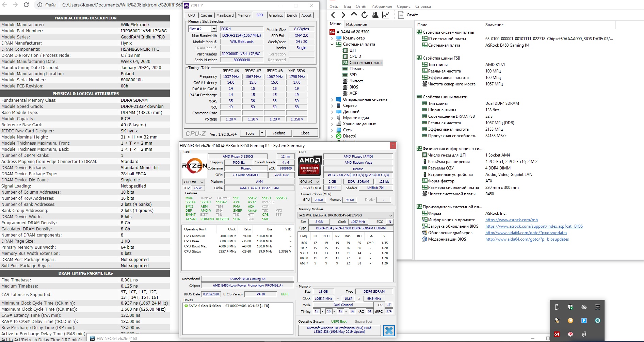Go back in AIDA64 toolbar
This screenshot has width=644, height=342.
tap(333, 15)
